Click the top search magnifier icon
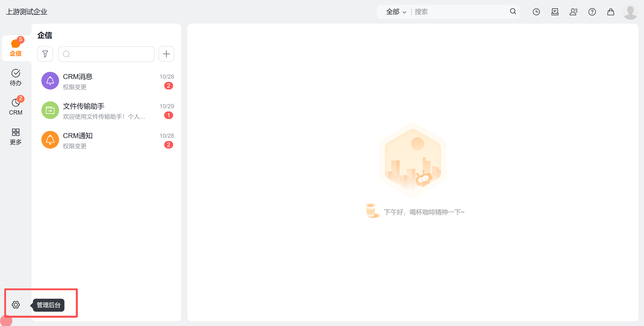The width and height of the screenshot is (644, 326). pos(513,11)
